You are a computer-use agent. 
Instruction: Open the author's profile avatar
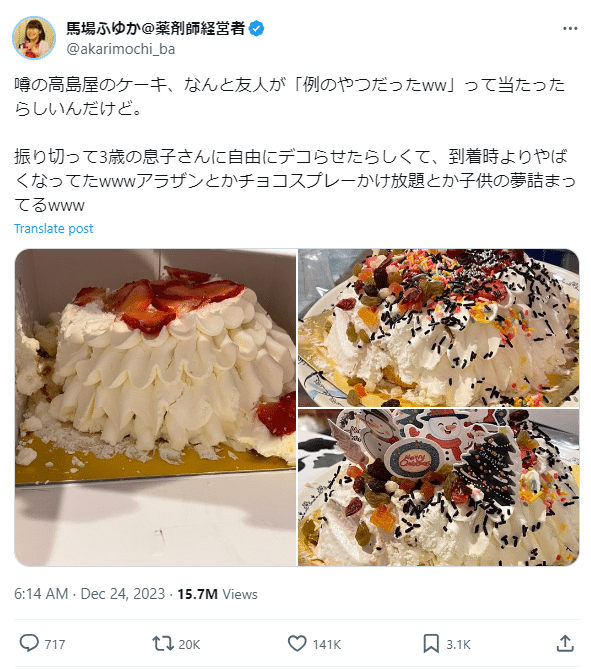[x=34, y=38]
